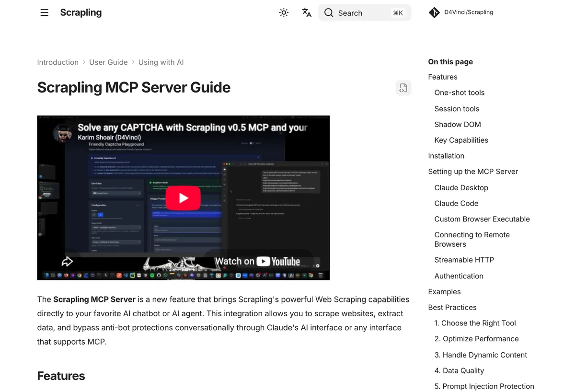The height and width of the screenshot is (392, 575).
Task: Open the hamburger navigation menu
Action: [45, 13]
